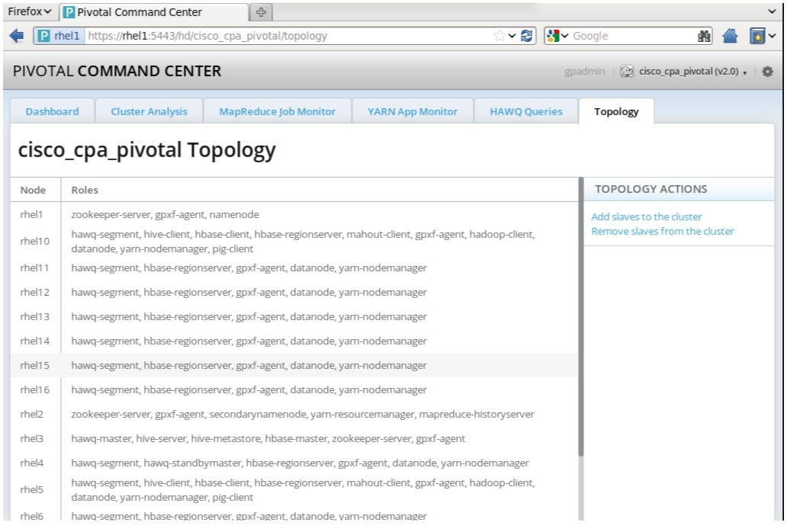Open the list all tabs dropdown
This screenshot has height=532, width=787.
click(772, 11)
